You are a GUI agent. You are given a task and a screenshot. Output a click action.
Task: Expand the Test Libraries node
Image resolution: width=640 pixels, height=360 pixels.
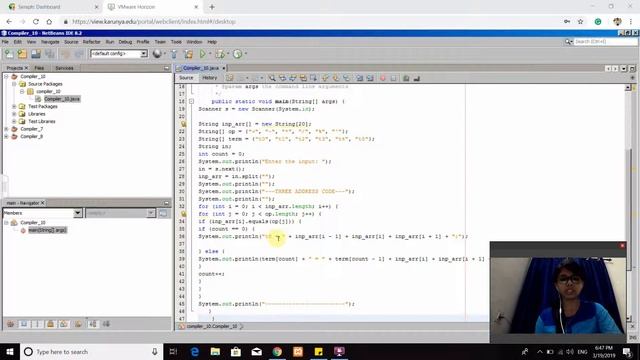click(x=14, y=121)
